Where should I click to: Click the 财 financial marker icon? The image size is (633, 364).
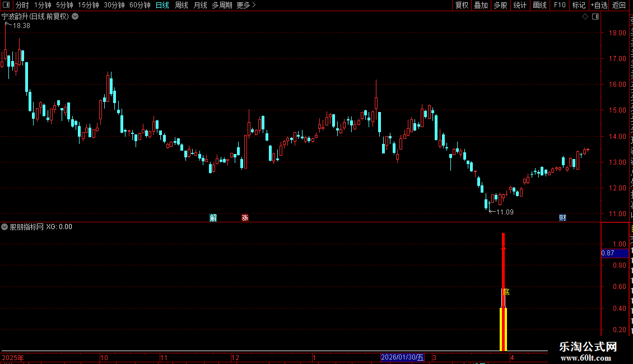[x=562, y=218]
